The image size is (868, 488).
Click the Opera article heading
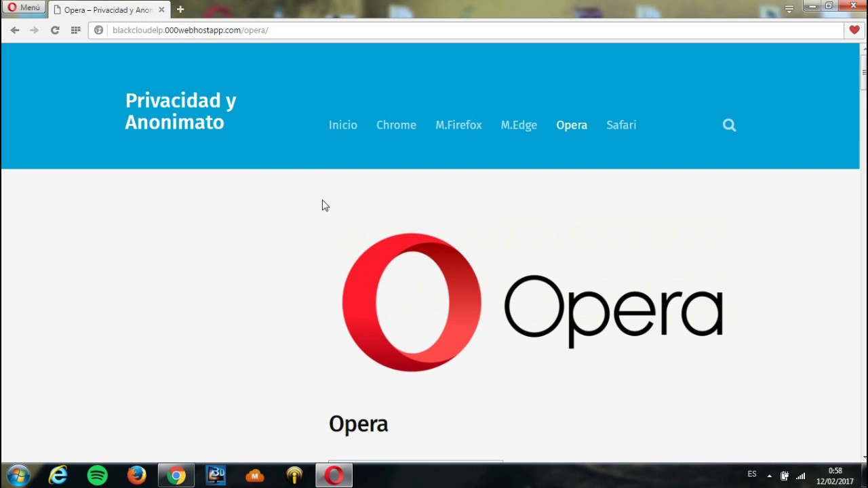pyautogui.click(x=359, y=425)
